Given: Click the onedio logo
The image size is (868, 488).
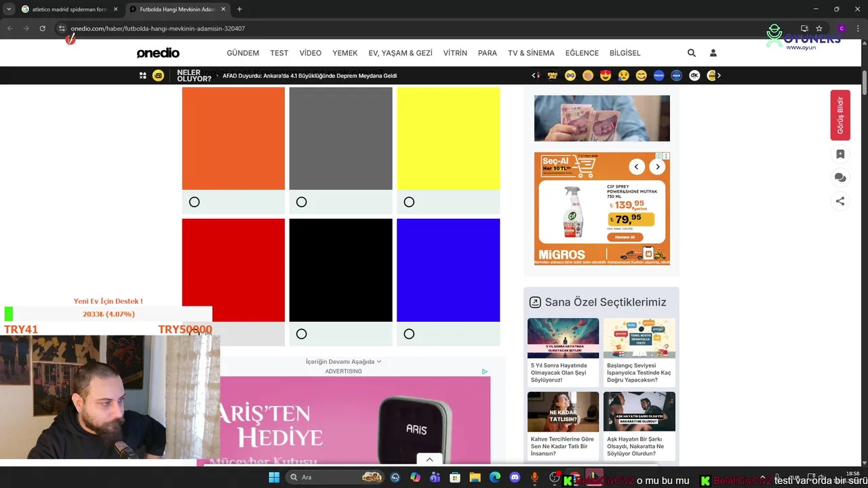Looking at the screenshot, I should coord(158,53).
